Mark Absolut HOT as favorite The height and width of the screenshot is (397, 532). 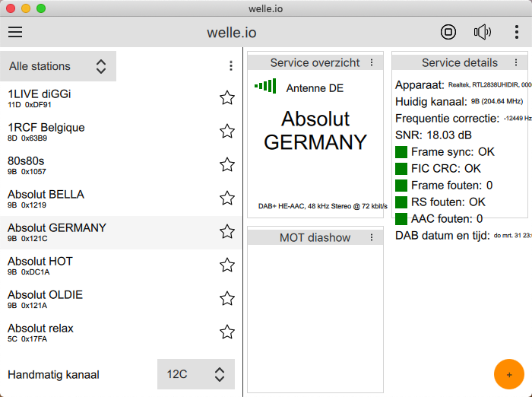click(227, 265)
